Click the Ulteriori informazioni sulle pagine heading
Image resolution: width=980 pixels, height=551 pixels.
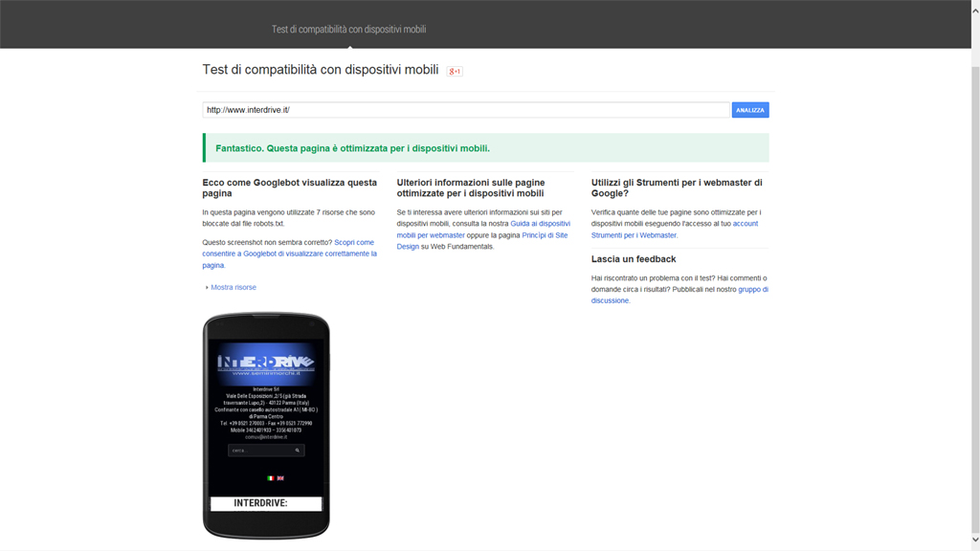coord(471,188)
